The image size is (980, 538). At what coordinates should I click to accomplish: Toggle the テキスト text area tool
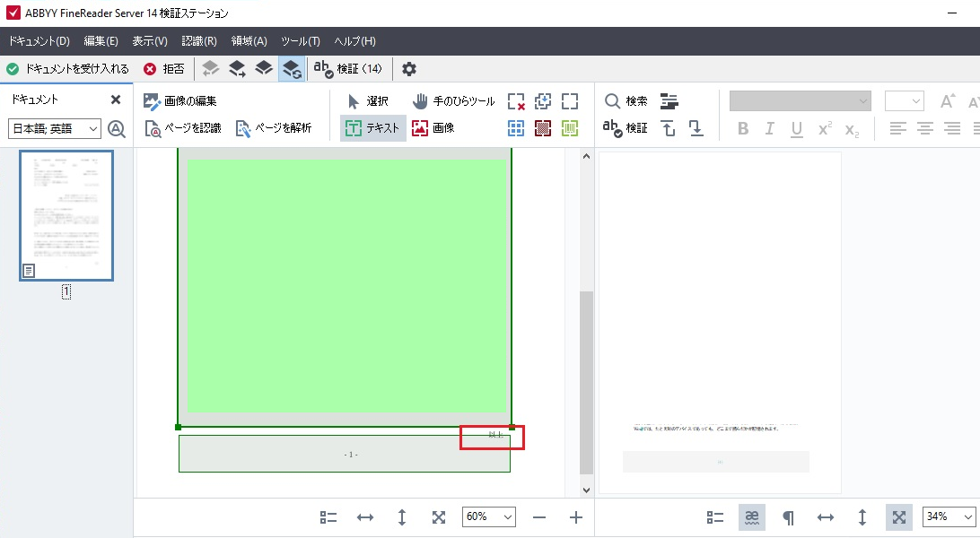click(x=372, y=128)
